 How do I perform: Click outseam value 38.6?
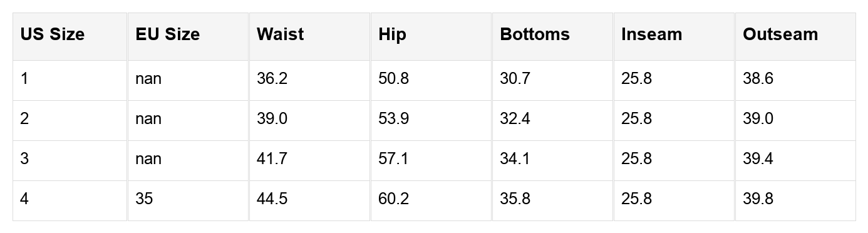click(795, 80)
